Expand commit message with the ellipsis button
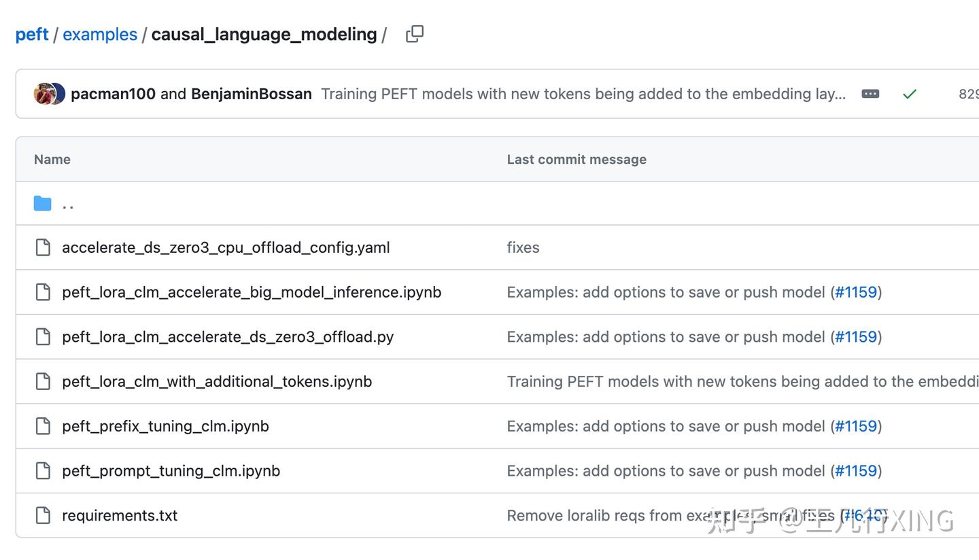Image resolution: width=979 pixels, height=560 pixels. tap(870, 94)
